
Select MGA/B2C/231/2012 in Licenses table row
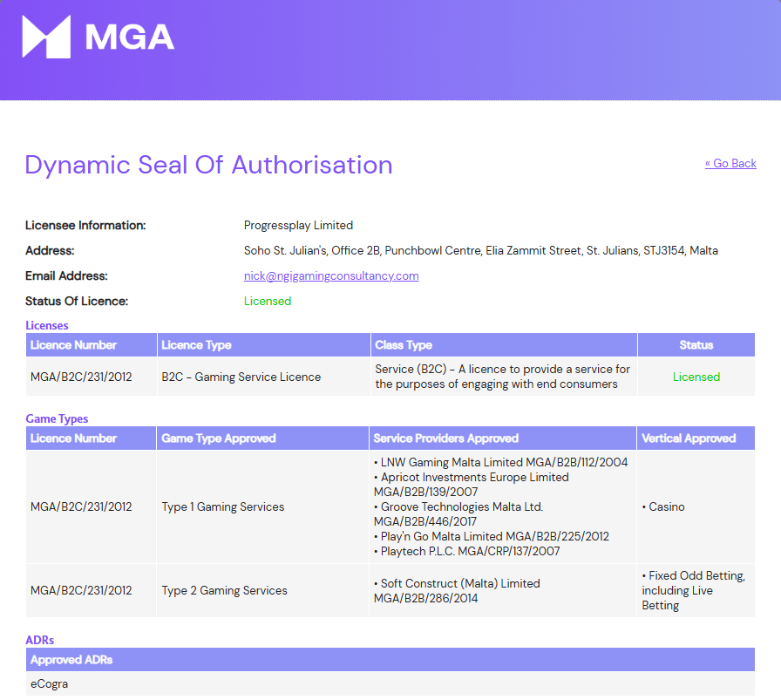coord(81,377)
